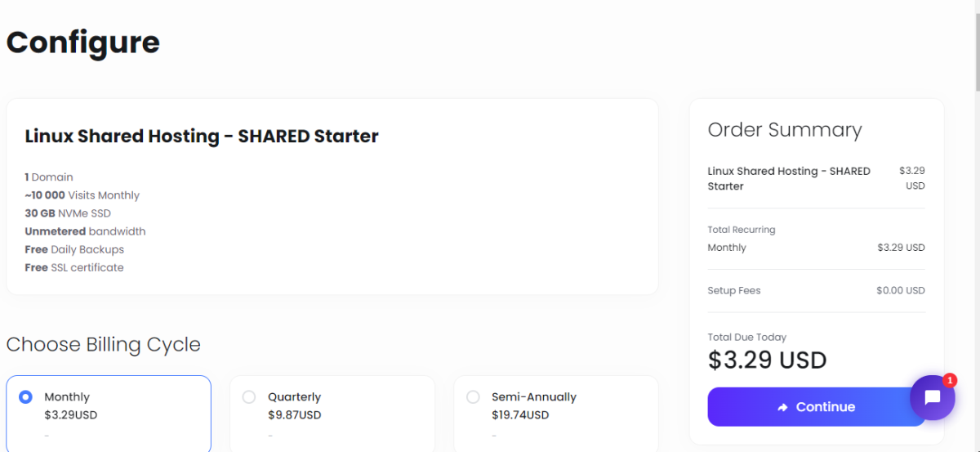Click the Order Summary heading
980x452 pixels.
tap(785, 130)
